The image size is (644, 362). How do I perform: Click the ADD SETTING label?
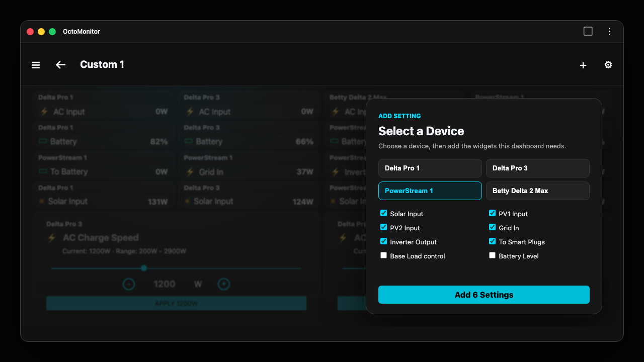(399, 116)
